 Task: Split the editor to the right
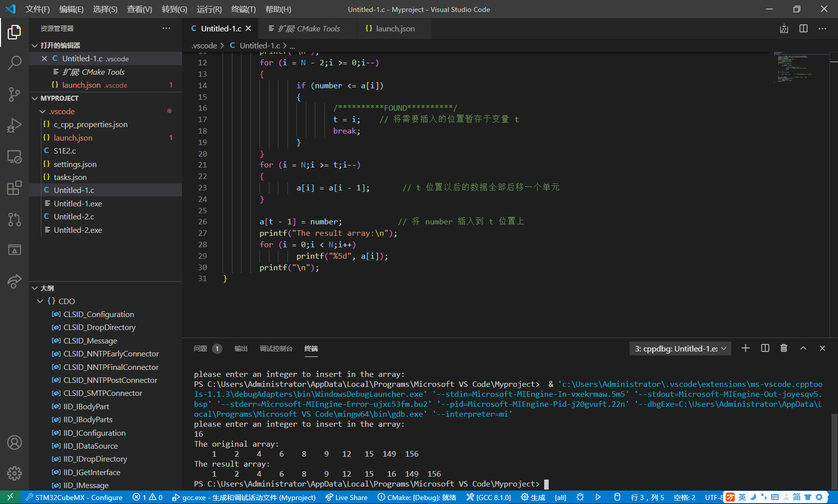[x=803, y=29]
